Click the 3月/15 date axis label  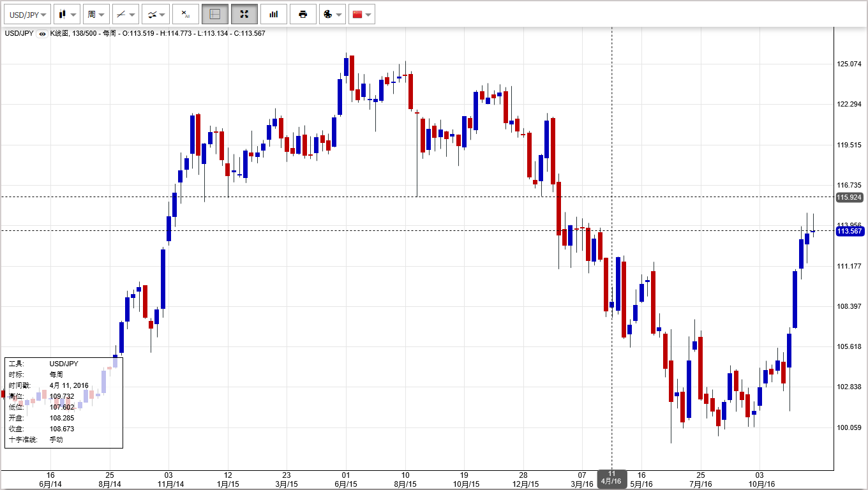click(287, 484)
